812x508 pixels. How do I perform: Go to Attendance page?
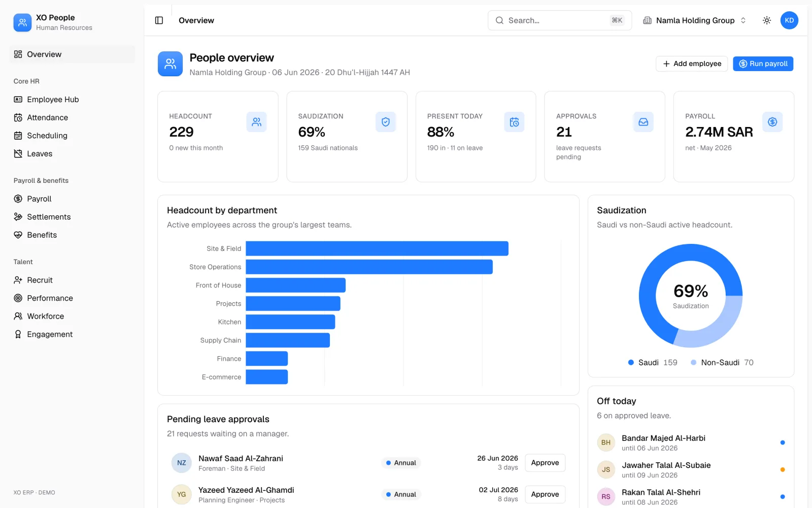point(72,117)
